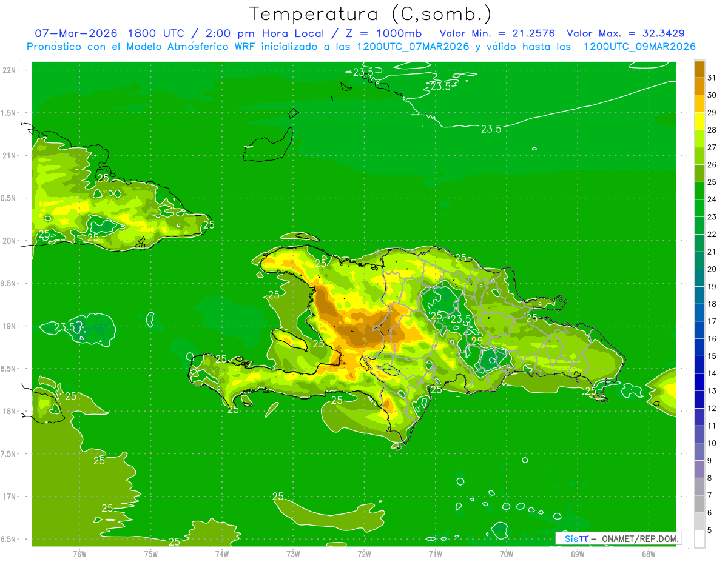This screenshot has width=728, height=562.
Task: Pick the orange swatch between 30 and 31
Action: point(700,86)
